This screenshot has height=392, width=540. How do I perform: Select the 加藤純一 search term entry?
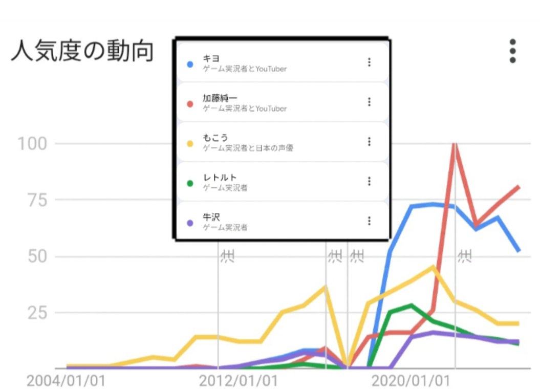[282, 102]
